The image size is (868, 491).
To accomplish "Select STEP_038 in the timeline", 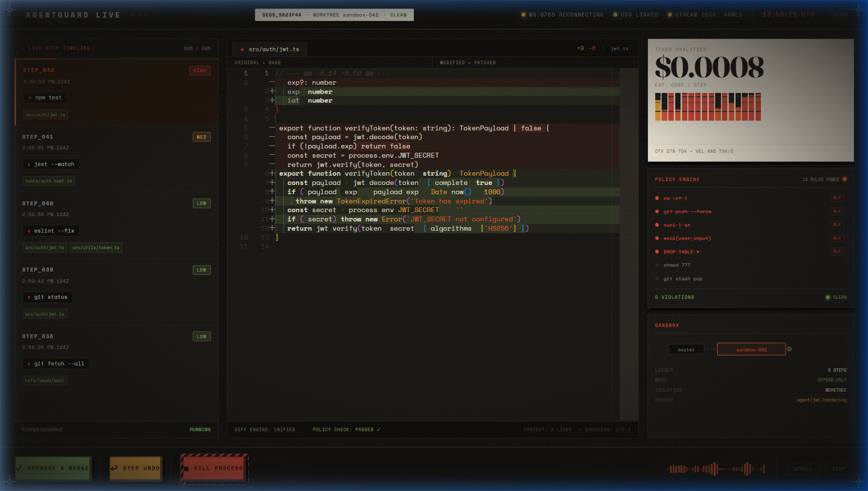I will pyautogui.click(x=116, y=358).
